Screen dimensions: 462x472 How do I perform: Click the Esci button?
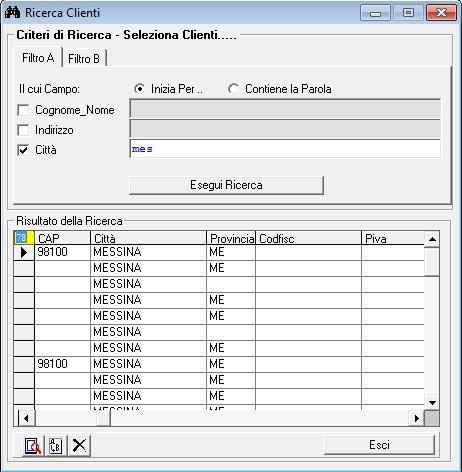379,445
